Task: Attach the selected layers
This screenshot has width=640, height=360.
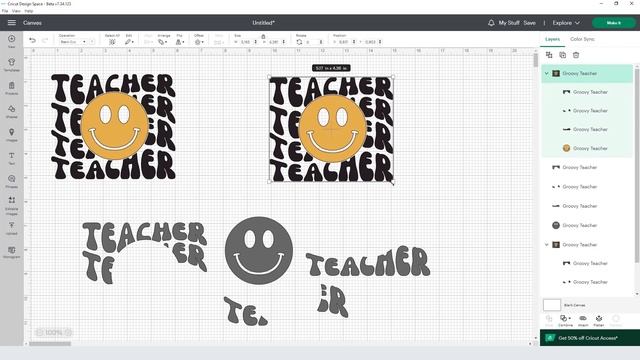Action: click(583, 320)
